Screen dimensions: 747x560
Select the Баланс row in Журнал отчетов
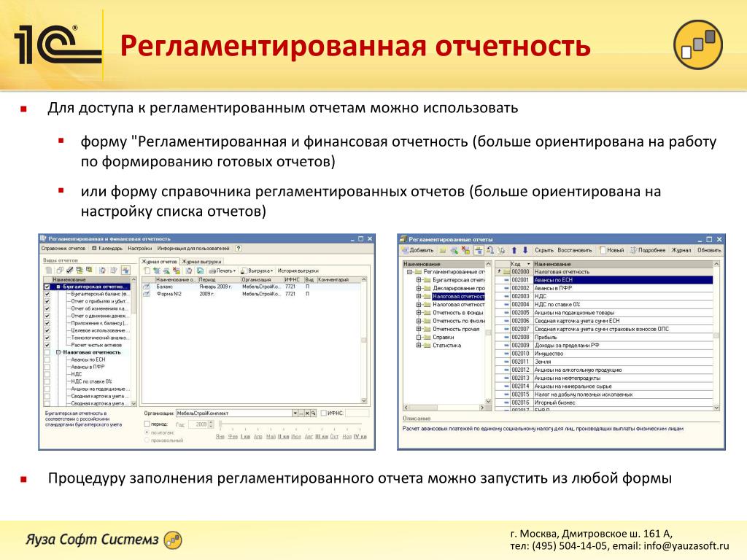pyautogui.click(x=252, y=287)
